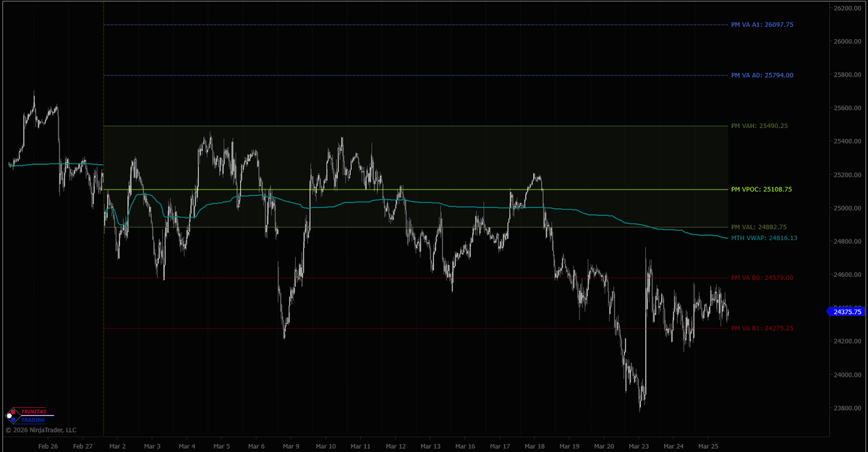Click the 25400.00 price axis label
The width and height of the screenshot is (868, 452).
coord(847,142)
